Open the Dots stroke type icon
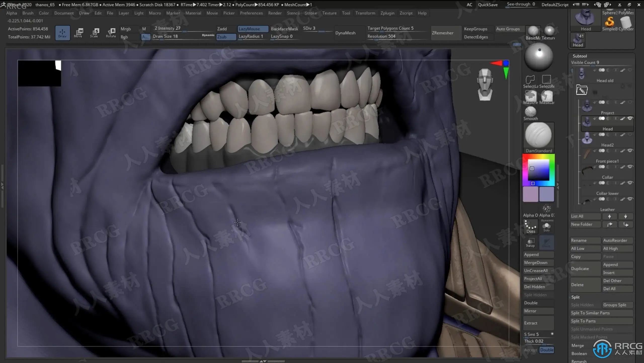 (531, 226)
